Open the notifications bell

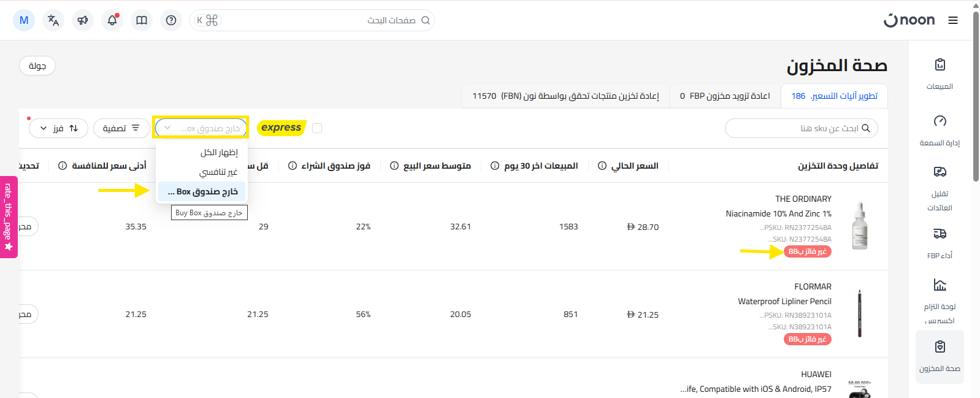click(112, 20)
